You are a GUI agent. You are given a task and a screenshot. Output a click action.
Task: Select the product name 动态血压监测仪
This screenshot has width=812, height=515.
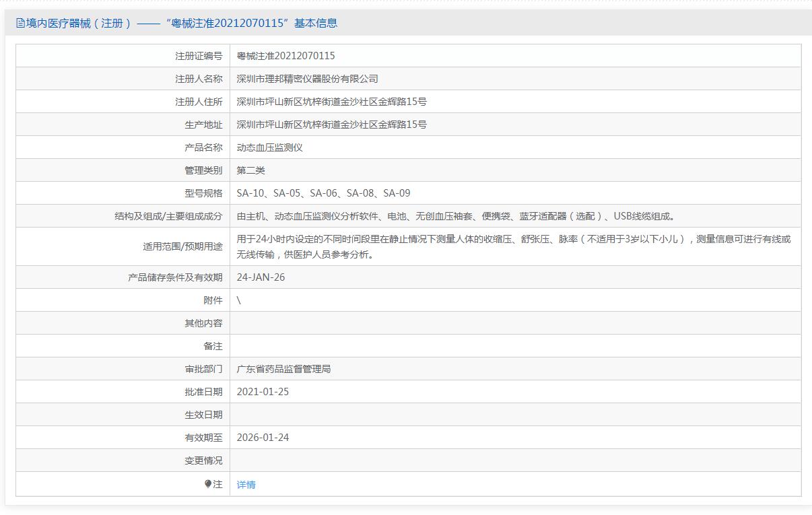point(269,147)
